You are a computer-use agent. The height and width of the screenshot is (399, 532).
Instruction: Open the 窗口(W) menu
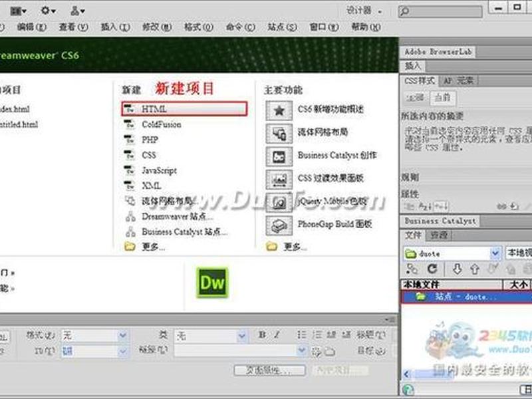tap(324, 27)
